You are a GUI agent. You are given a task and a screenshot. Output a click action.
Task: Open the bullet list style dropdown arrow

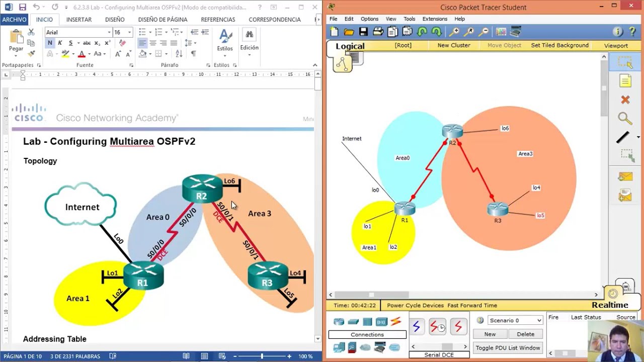[x=150, y=32]
